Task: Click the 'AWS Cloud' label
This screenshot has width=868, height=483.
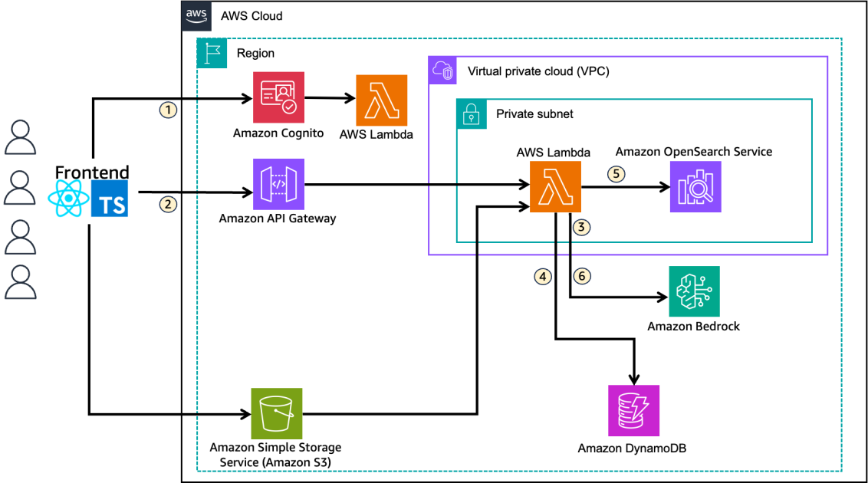Action: click(252, 16)
